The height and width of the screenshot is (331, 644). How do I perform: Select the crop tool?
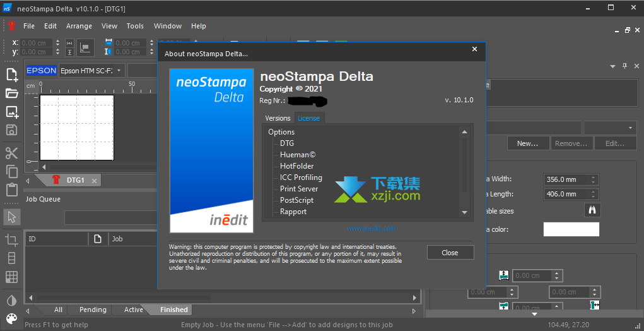[12, 240]
